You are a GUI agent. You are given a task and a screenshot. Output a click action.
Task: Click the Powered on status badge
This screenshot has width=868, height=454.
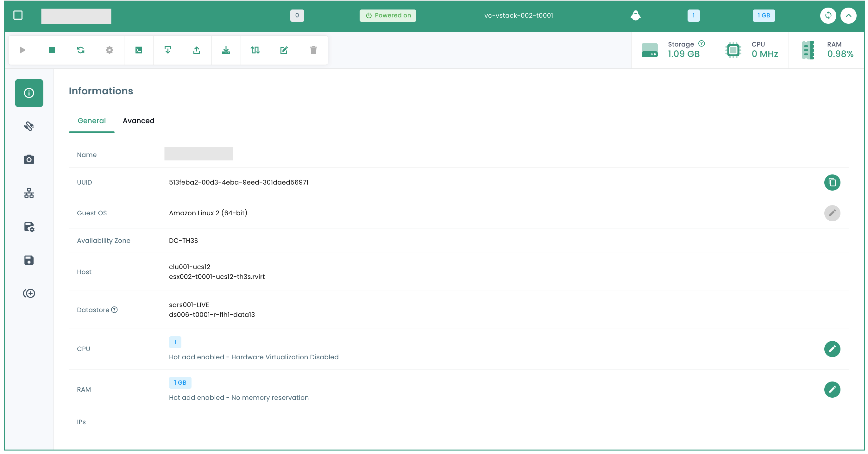[x=387, y=16]
